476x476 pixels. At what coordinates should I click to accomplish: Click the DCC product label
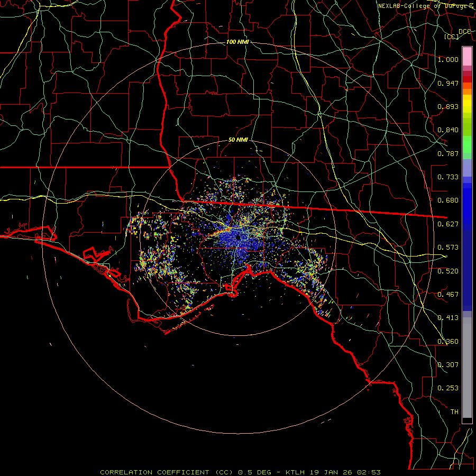pyautogui.click(x=465, y=32)
